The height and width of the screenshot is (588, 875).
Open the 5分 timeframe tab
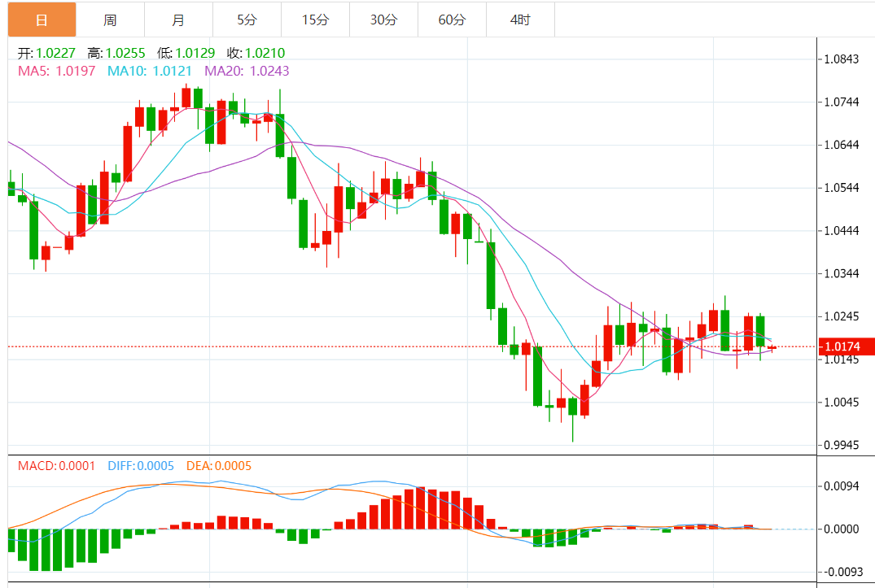(247, 20)
